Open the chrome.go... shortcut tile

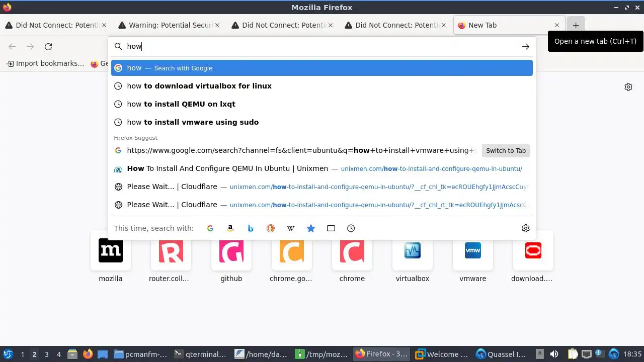292,256
